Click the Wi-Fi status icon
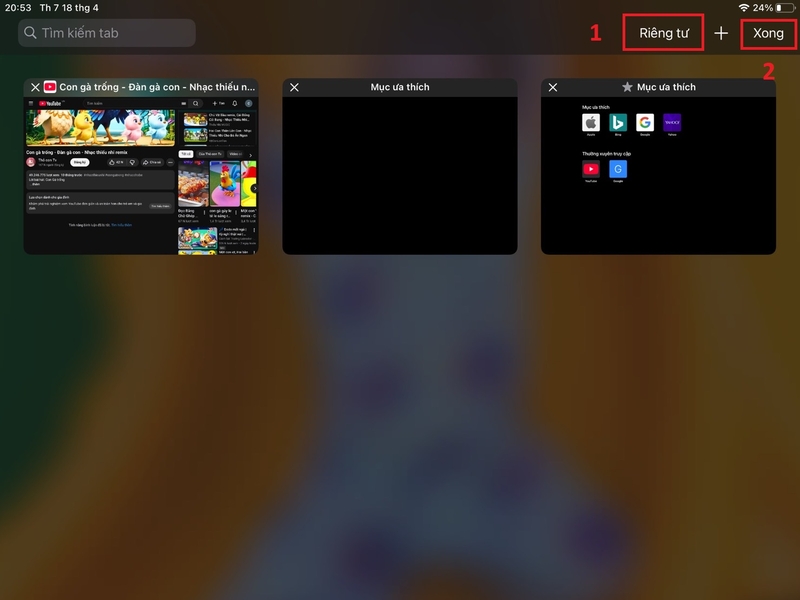The height and width of the screenshot is (600, 800). [744, 8]
